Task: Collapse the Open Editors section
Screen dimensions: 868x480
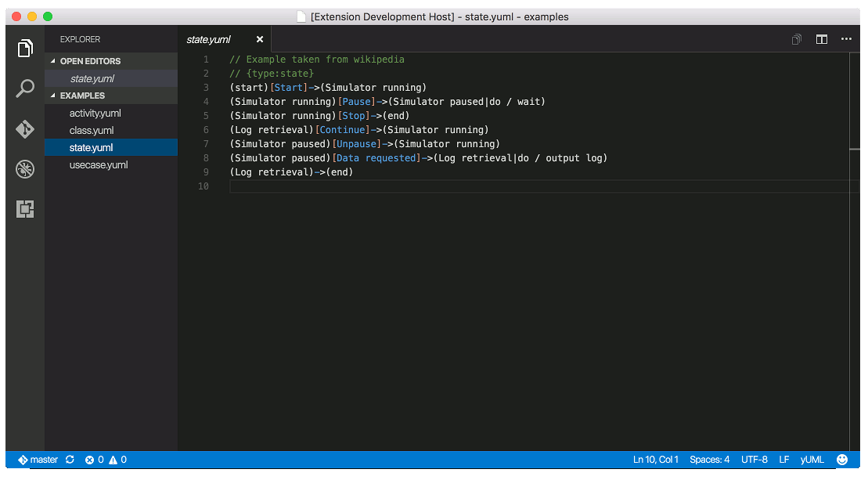Action: coord(110,61)
